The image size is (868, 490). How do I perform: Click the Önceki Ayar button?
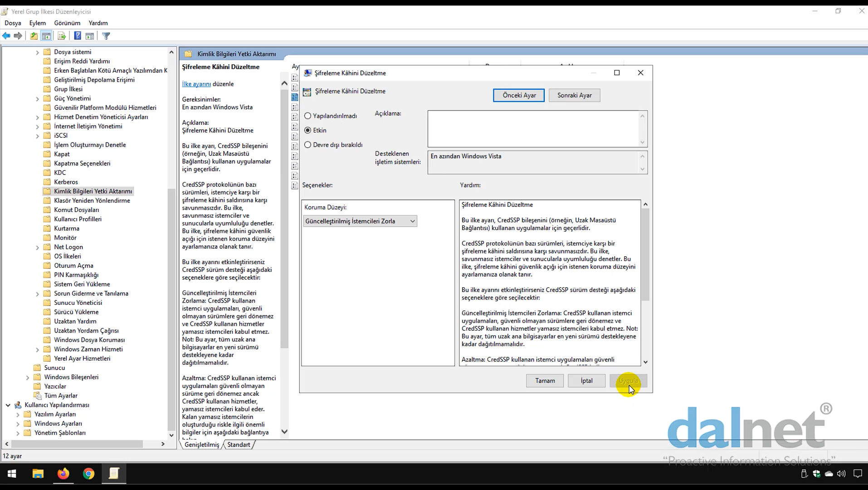(519, 95)
